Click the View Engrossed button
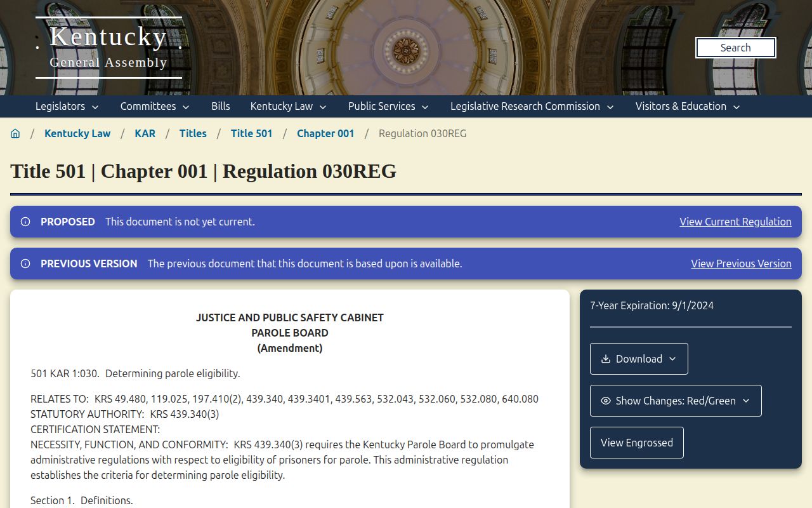Image resolution: width=812 pixels, height=508 pixels. coord(637,443)
